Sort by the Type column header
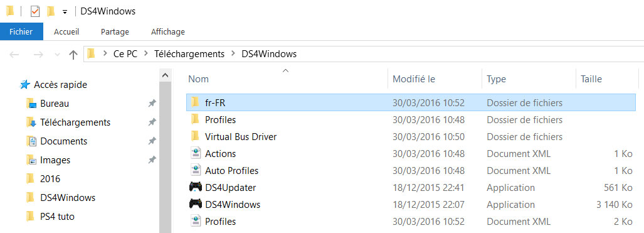 point(496,79)
